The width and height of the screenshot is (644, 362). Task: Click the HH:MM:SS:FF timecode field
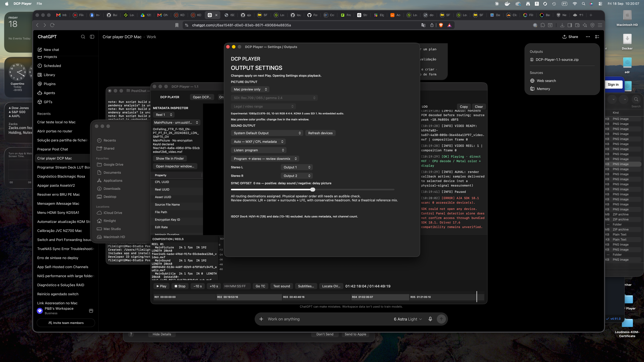coord(236,286)
